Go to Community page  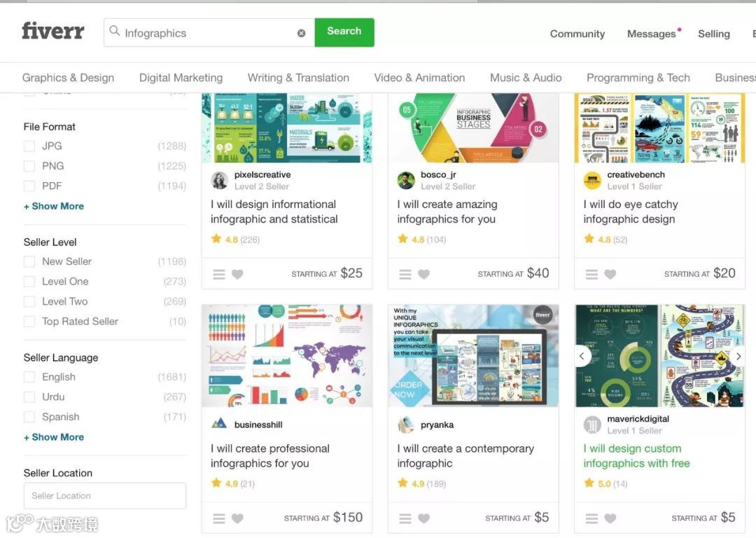tap(577, 34)
